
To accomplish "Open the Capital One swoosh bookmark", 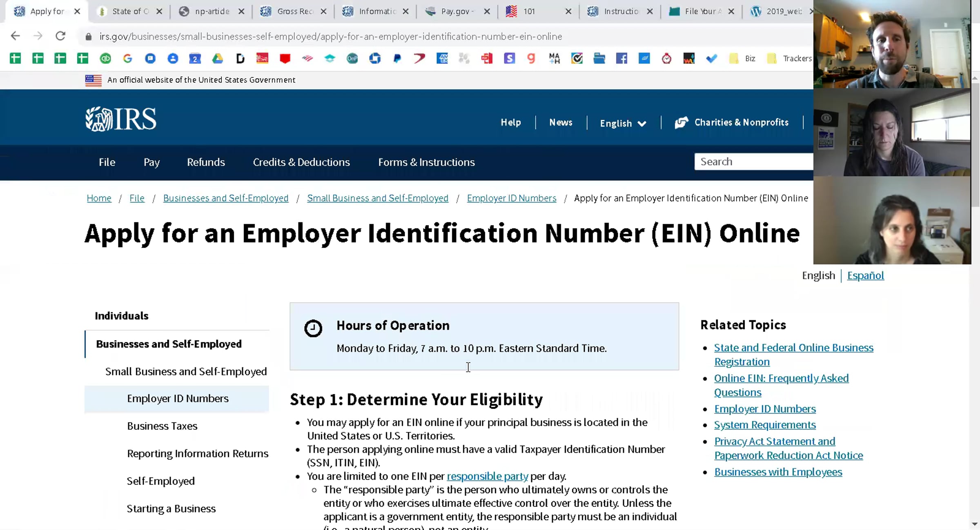I will (419, 59).
